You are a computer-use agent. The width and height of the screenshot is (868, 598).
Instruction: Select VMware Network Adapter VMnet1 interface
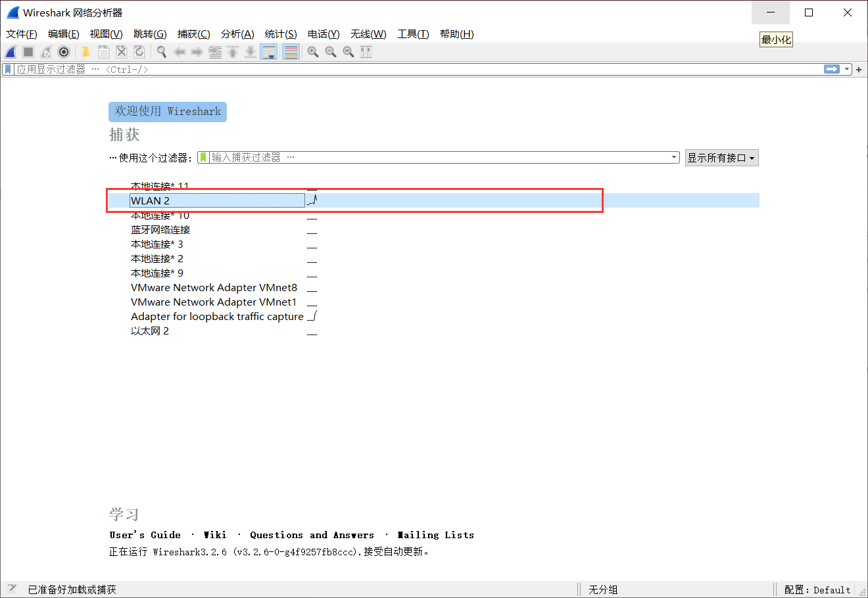(x=434, y=302)
